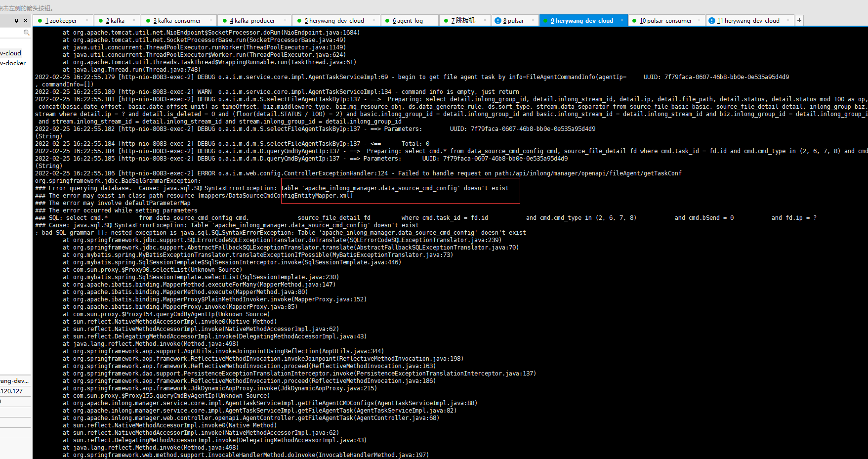Close the 11 herywang-dev-cloud tab
Screen dimensions: 868x459
(x=788, y=20)
